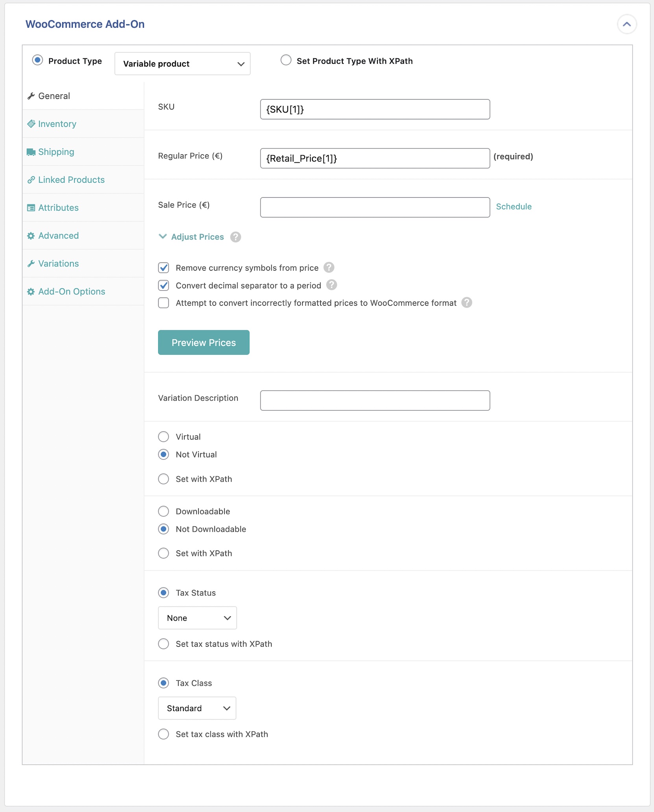The width and height of the screenshot is (654, 812).
Task: Click the Variations wrench icon
Action: [31, 264]
